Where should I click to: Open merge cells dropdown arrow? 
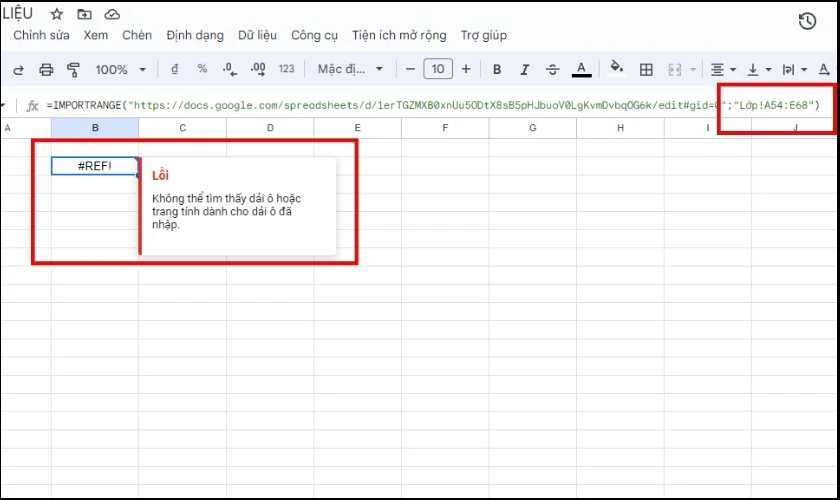pos(693,70)
